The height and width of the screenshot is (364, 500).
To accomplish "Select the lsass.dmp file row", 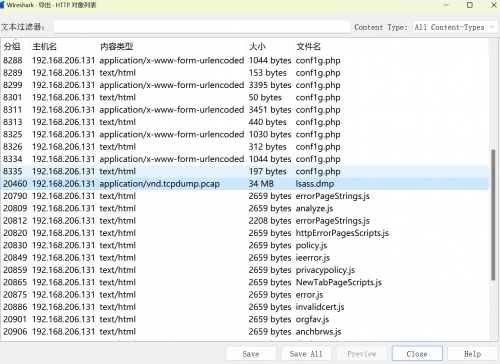I will coord(245,184).
